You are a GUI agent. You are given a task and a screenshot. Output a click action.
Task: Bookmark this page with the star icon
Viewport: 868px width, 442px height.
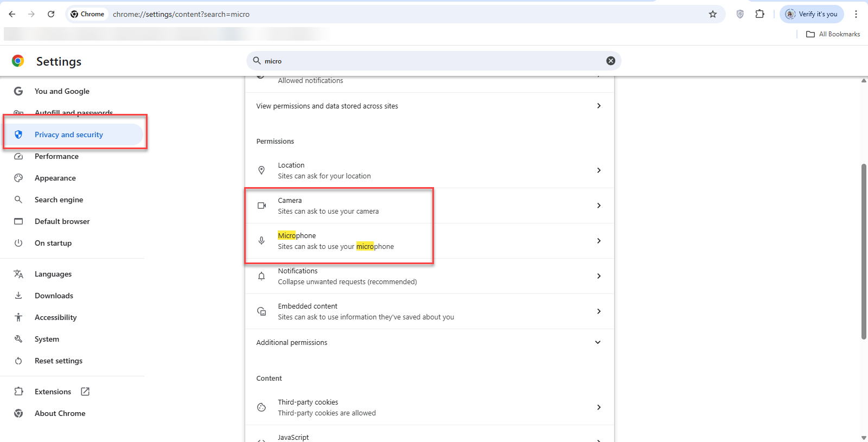[x=713, y=14]
